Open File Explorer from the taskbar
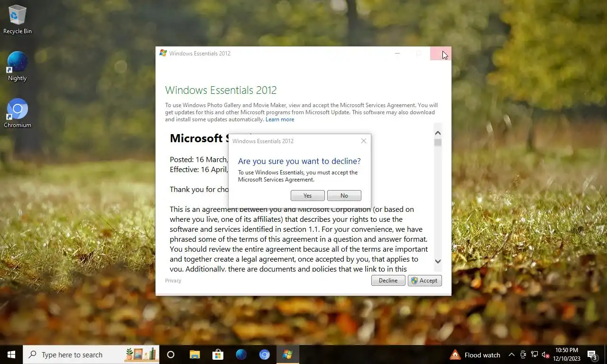This screenshot has height=364, width=607. tap(194, 355)
